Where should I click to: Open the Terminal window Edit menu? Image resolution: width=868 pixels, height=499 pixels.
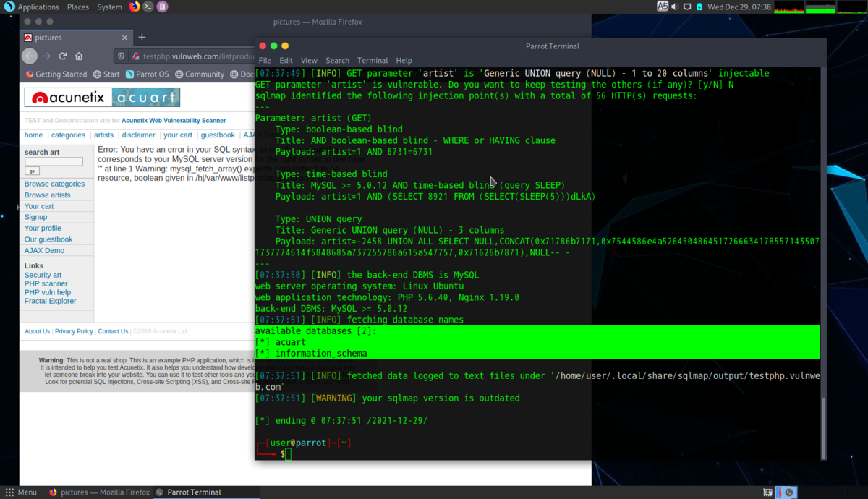pyautogui.click(x=286, y=61)
